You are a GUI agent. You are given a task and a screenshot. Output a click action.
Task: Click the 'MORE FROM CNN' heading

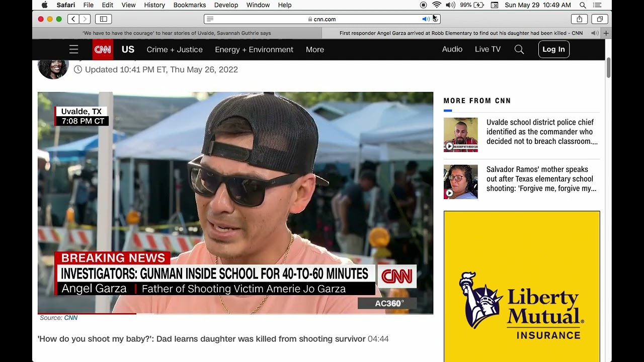point(477,101)
